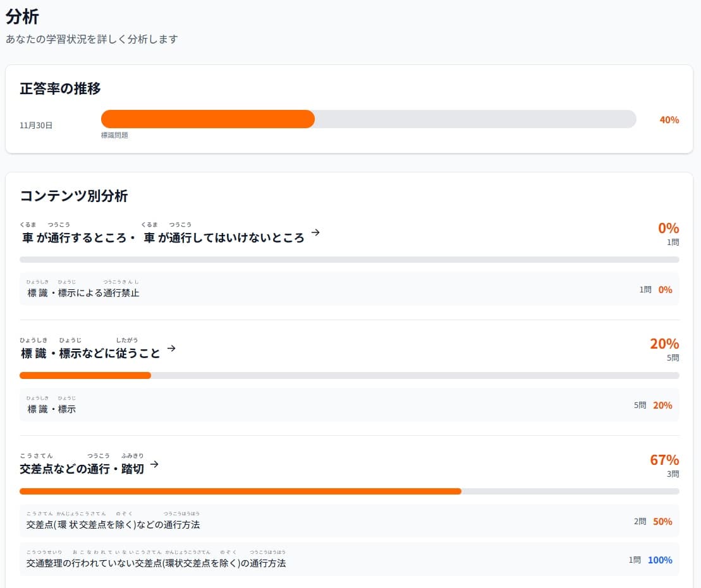
Task: Click the コンテンツ別分析 section heading
Action: [x=74, y=196]
